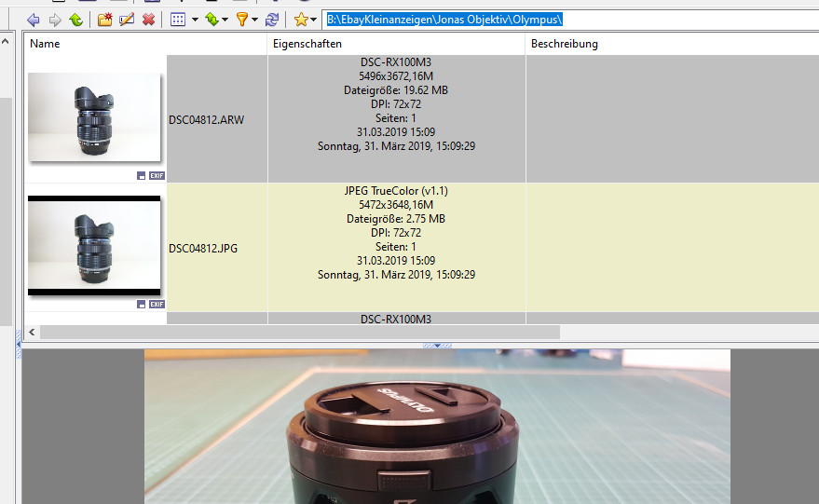Click the Beschreibung column header

(x=565, y=44)
